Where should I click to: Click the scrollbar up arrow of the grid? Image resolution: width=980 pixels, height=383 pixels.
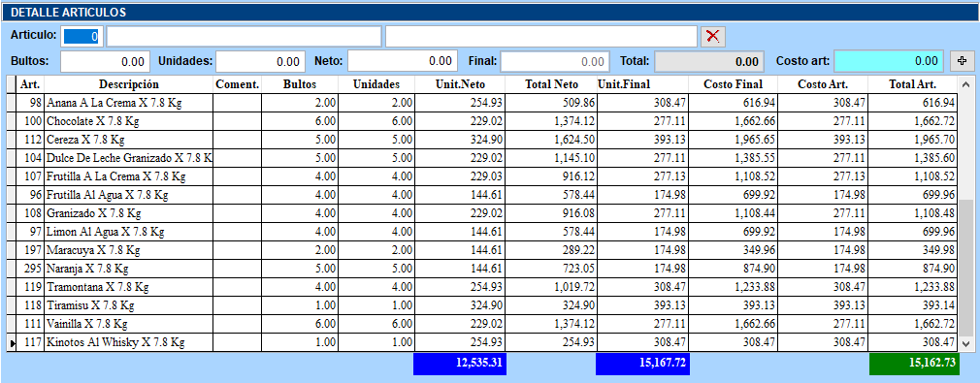point(966,84)
